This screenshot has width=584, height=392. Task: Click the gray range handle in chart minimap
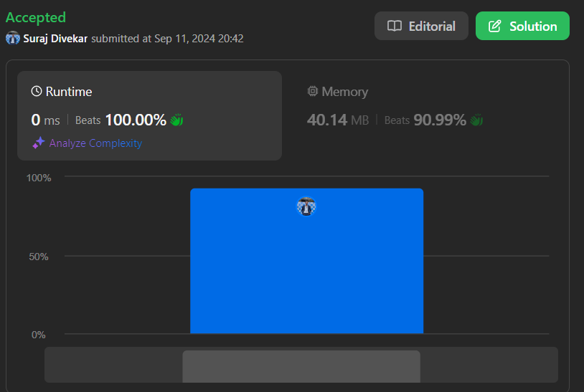tap(301, 365)
